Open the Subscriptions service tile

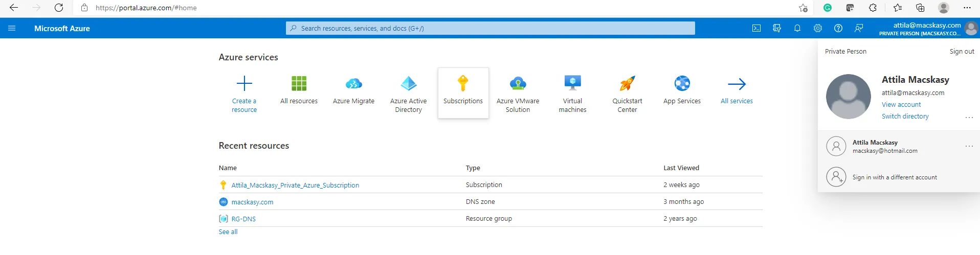(x=463, y=93)
